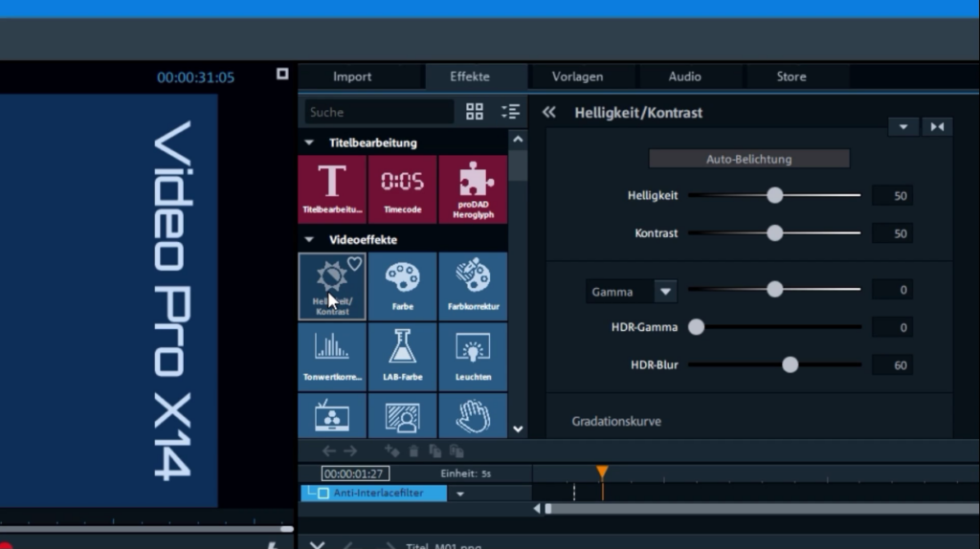Image resolution: width=980 pixels, height=549 pixels.
Task: Click the keyframe timecode field 00:00:01:27
Action: point(355,474)
